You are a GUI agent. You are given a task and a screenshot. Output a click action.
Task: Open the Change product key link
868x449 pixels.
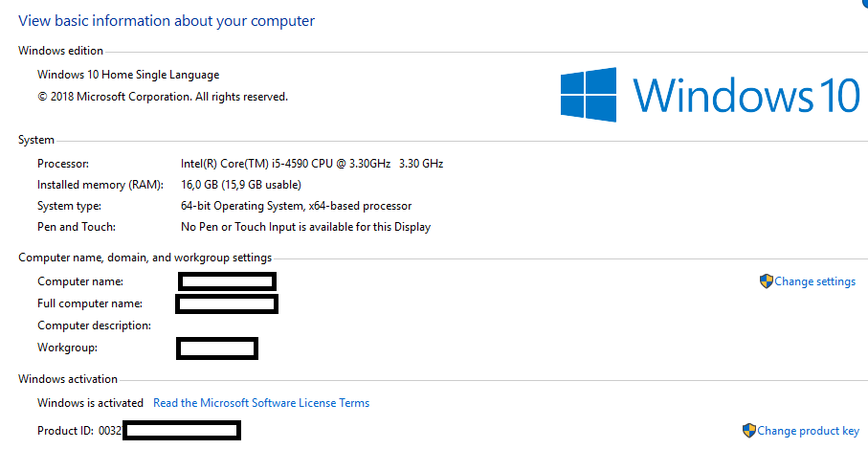coord(808,431)
